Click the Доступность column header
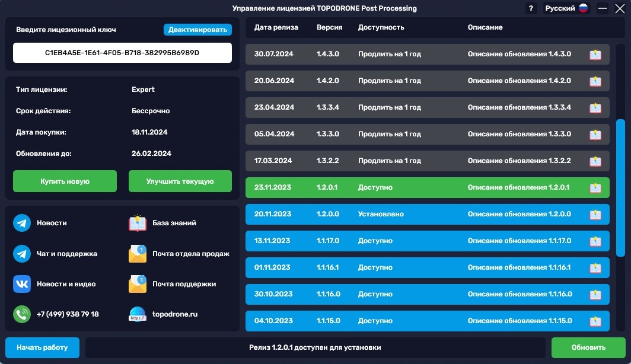This screenshot has height=364, width=631. pos(381,27)
